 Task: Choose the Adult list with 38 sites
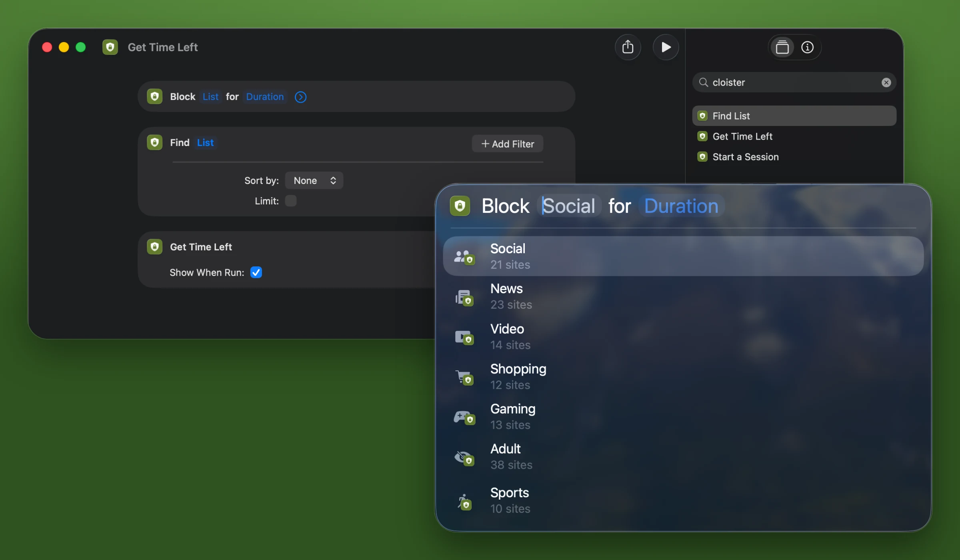[683, 456]
